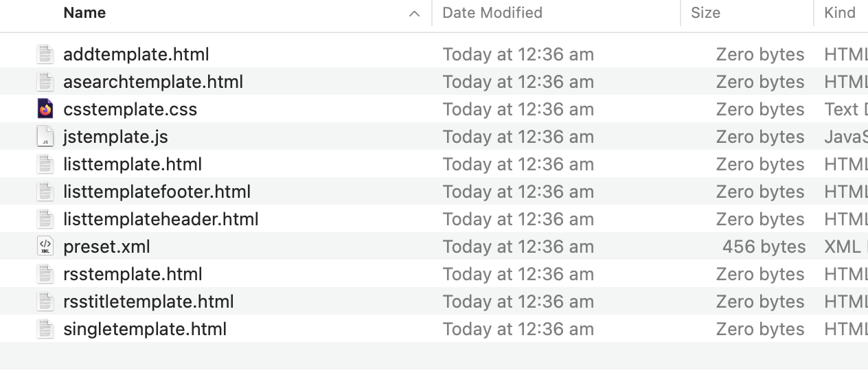The width and height of the screenshot is (868, 375).
Task: Click the XML icon of preset.xml
Action: tap(45, 247)
